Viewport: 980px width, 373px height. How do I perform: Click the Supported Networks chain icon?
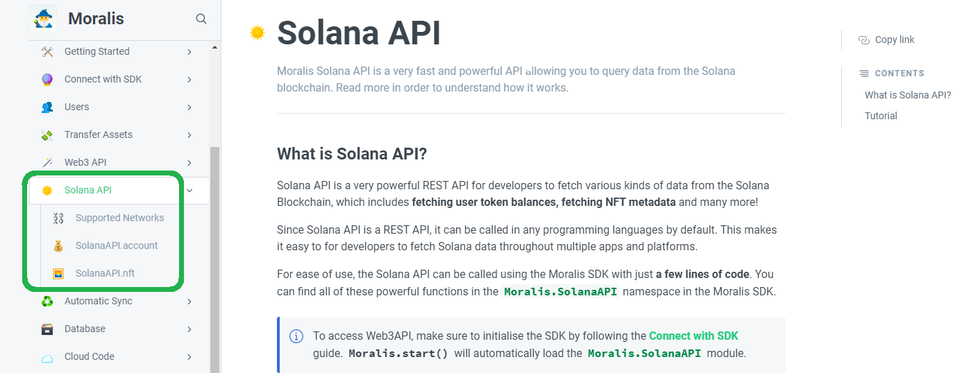pyautogui.click(x=58, y=218)
